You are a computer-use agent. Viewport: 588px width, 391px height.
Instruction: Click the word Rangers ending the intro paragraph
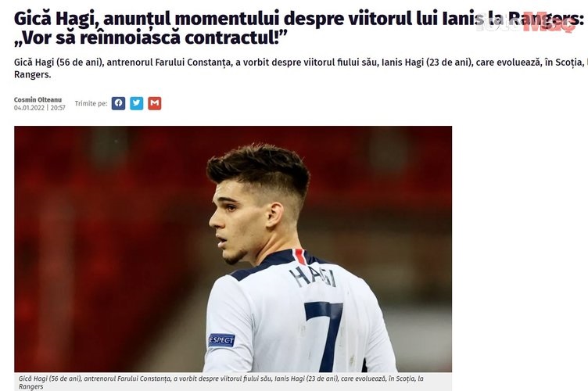32,74
